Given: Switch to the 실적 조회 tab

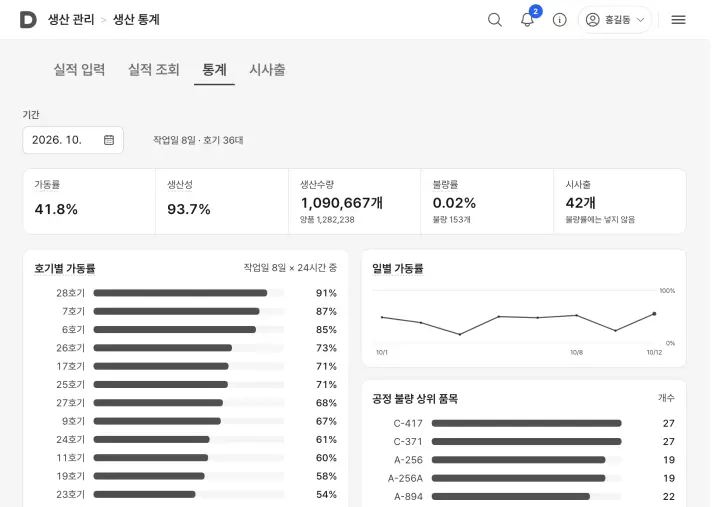Looking at the screenshot, I should [x=153, y=69].
